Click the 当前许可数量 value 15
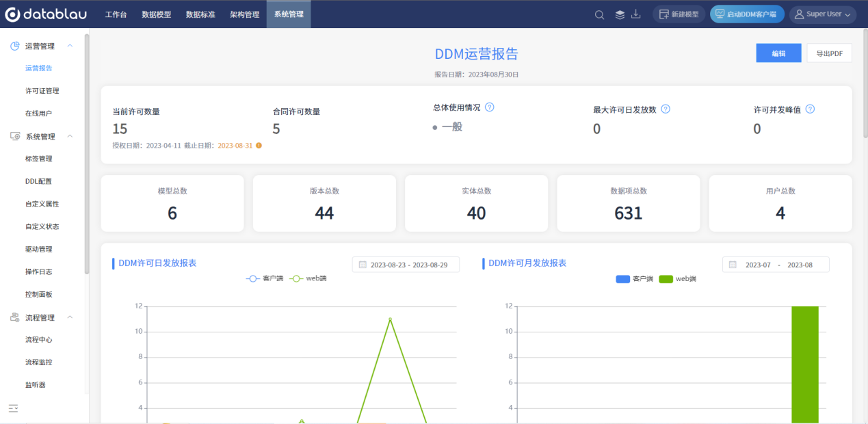The width and height of the screenshot is (868, 424). point(120,129)
